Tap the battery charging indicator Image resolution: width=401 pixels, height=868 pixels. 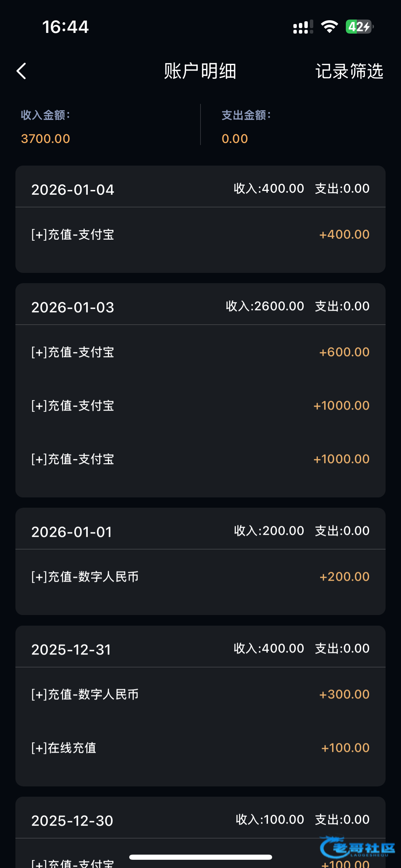coord(359,27)
